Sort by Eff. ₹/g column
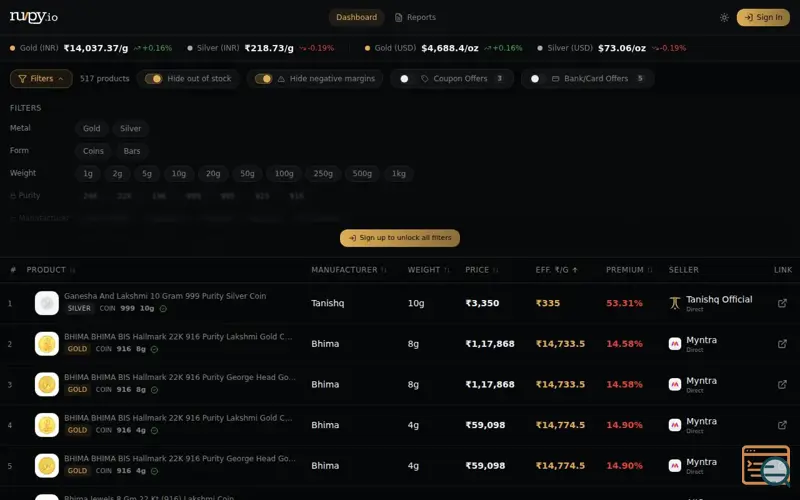 pos(557,270)
